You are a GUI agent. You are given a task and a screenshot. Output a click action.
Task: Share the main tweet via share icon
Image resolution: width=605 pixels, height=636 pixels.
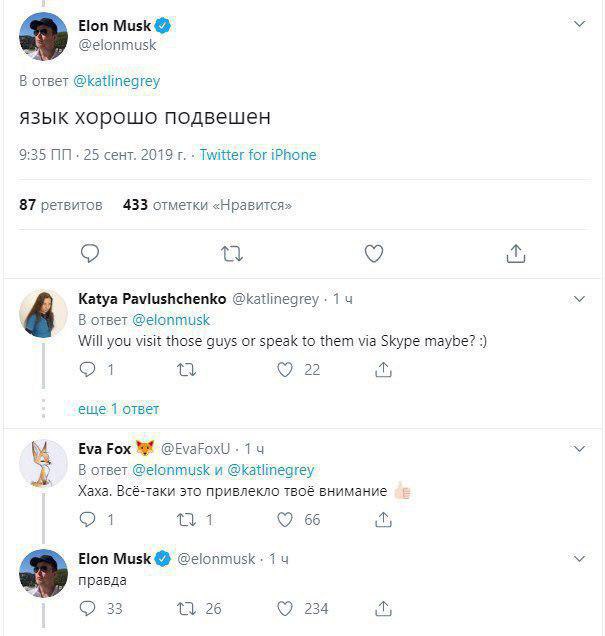click(x=515, y=254)
